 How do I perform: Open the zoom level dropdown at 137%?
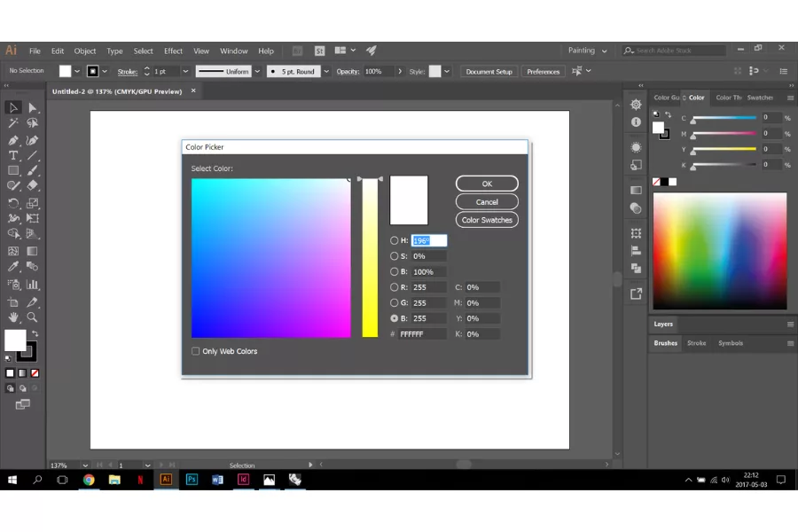pyautogui.click(x=85, y=465)
